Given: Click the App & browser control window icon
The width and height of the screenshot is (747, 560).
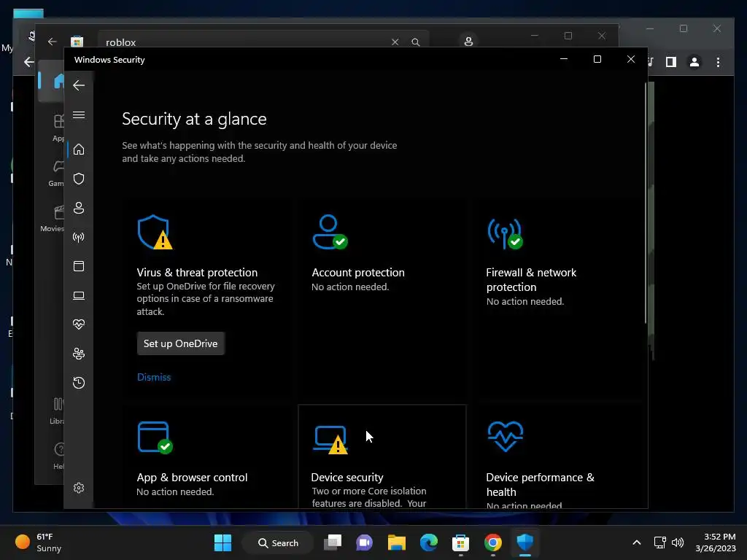Looking at the screenshot, I should 155,437.
